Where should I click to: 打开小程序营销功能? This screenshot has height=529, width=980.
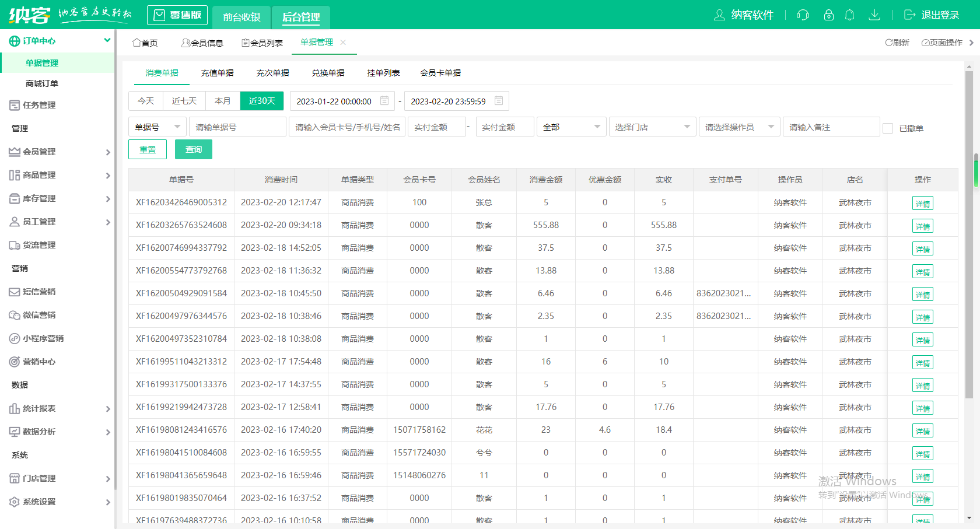tap(13, 338)
